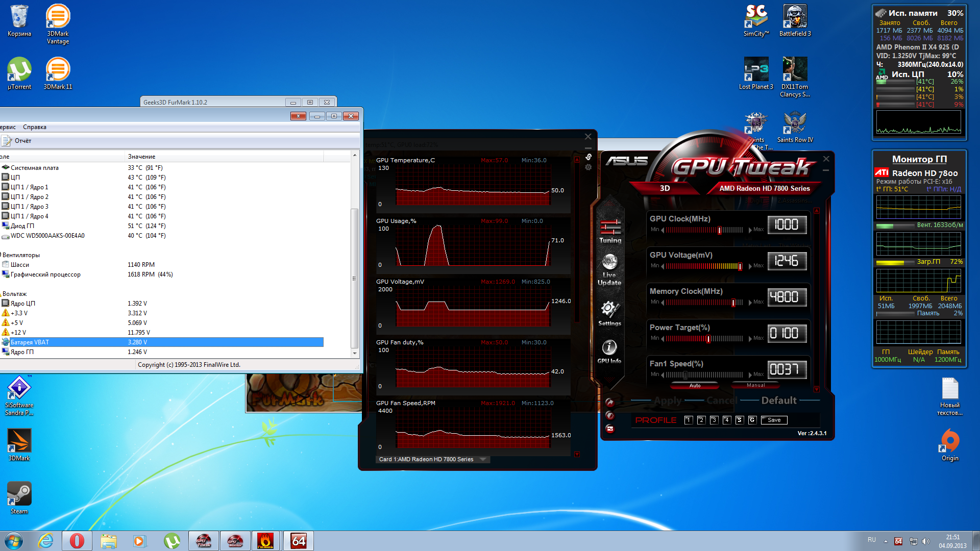Open FurMark from the taskbar
Viewport: 980px width, 551px height.
[x=265, y=541]
